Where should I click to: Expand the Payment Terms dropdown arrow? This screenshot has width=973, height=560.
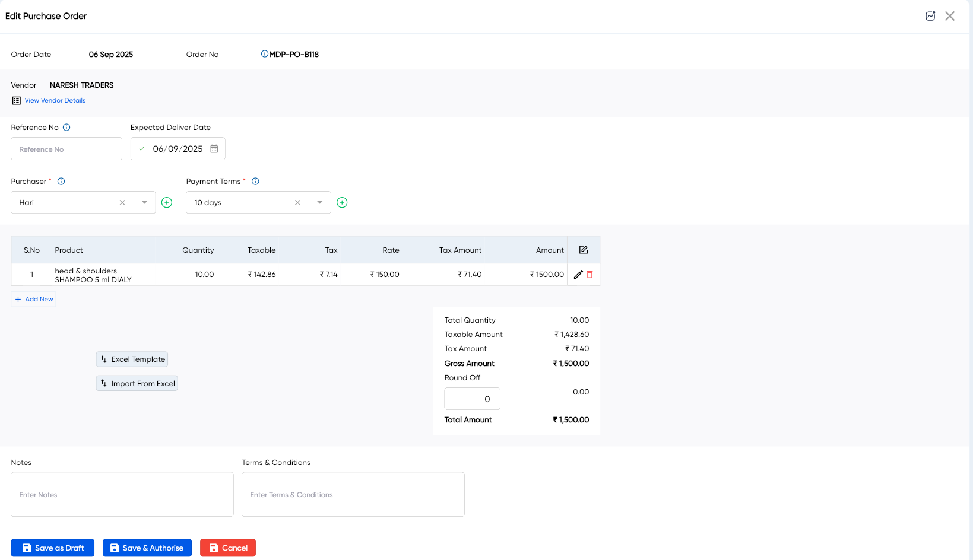point(319,202)
